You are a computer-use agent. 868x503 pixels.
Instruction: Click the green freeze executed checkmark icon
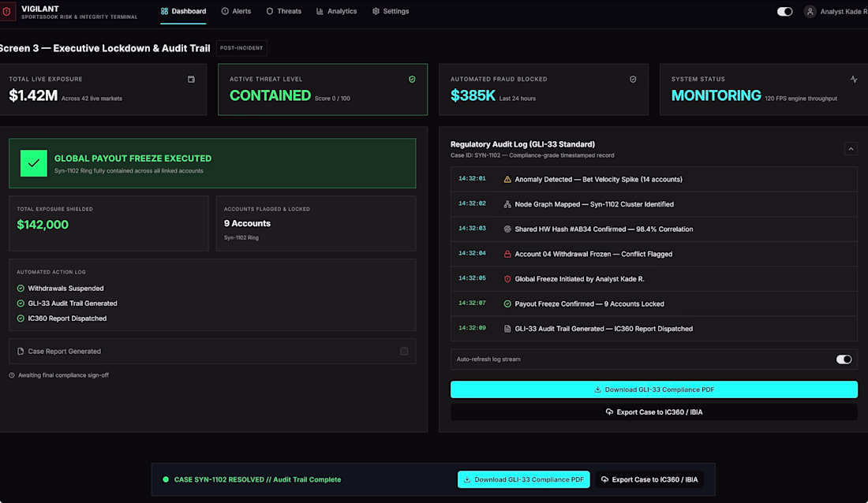(34, 163)
